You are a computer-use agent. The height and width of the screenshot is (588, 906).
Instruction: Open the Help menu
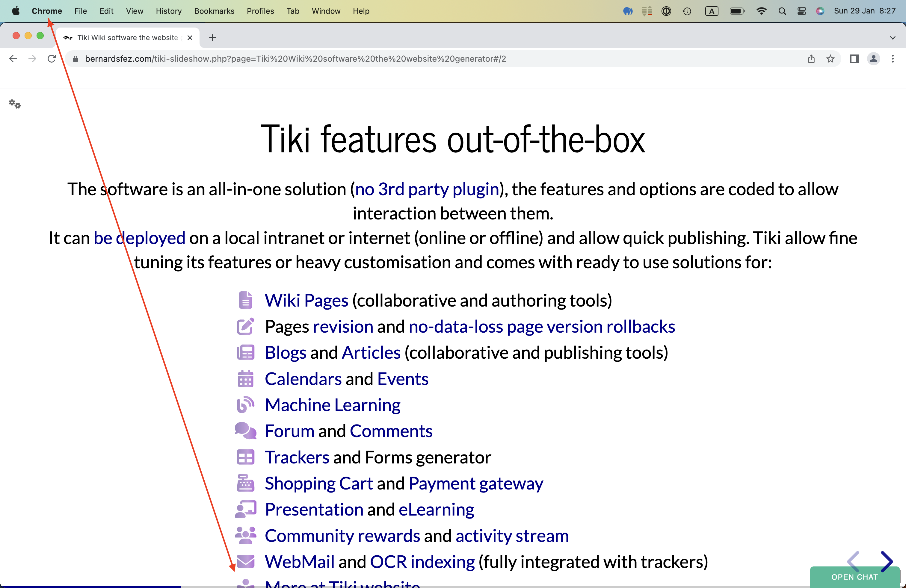[x=361, y=11]
